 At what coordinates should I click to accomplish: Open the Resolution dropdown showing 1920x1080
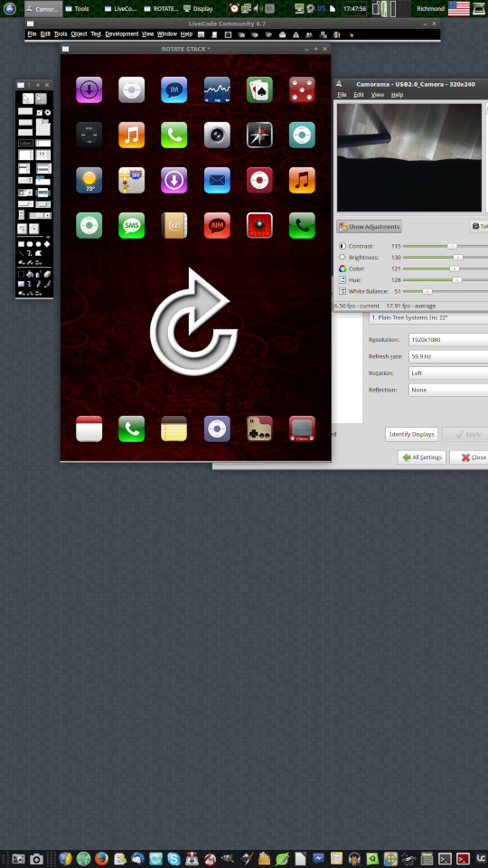coord(448,339)
